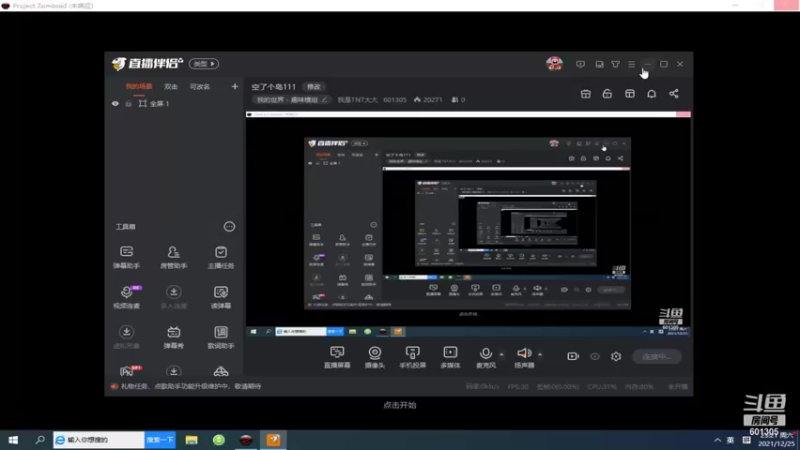Image resolution: width=800 pixels, height=450 pixels.
Task: Click the 未开播 status entry
Action: (x=678, y=387)
